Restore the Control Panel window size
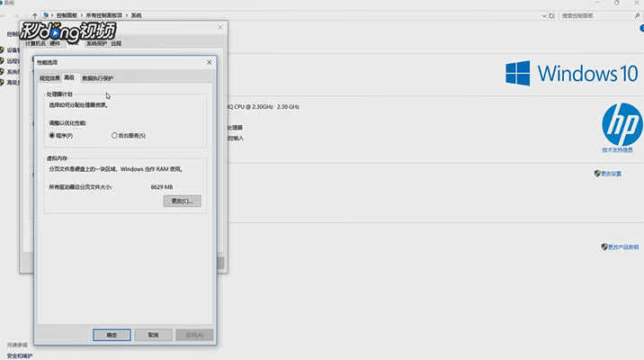The width and height of the screenshot is (644, 360). [x=617, y=3]
